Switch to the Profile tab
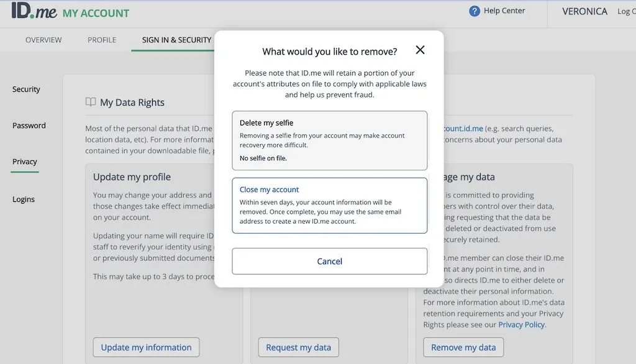The height and width of the screenshot is (364, 636). click(x=101, y=39)
